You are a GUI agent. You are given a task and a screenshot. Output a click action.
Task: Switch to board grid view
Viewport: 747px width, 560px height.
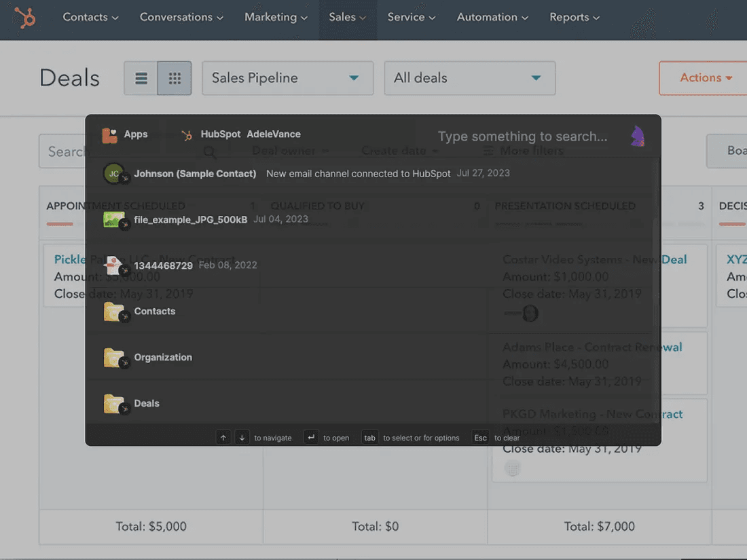175,78
